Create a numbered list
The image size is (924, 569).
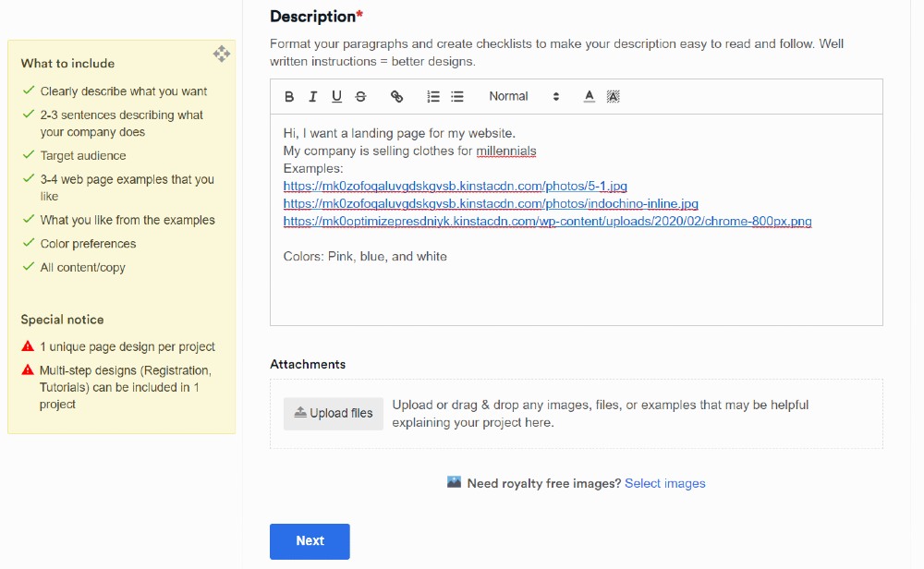(433, 97)
